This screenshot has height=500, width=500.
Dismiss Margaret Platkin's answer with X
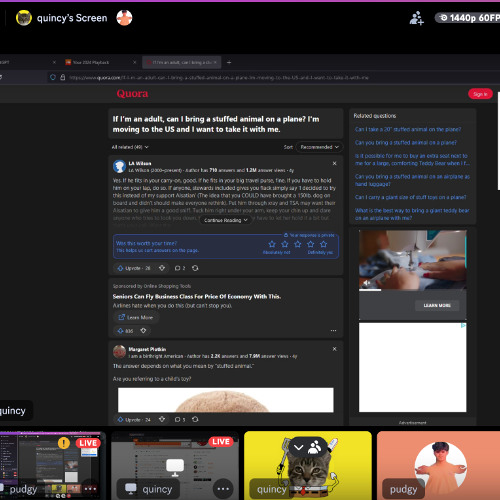pos(334,349)
